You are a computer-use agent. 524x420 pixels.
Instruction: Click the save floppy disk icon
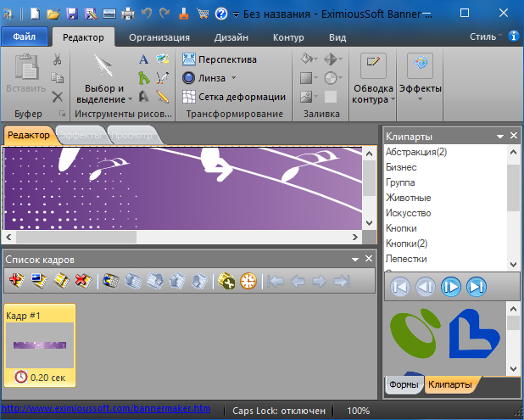(x=72, y=14)
